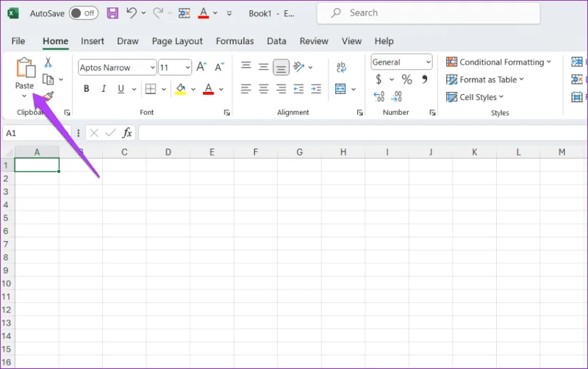Apply accounting dollar format
This screenshot has width=588, height=369.
(x=379, y=79)
